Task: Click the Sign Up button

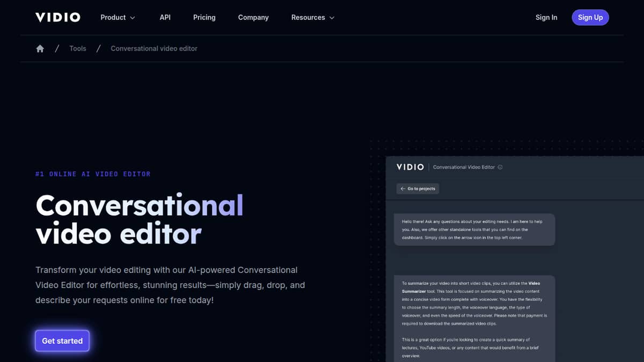Action: pos(590,17)
